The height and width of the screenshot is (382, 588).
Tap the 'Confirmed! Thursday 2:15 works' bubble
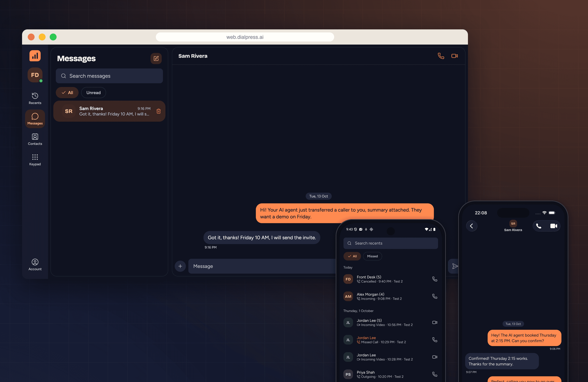(502, 361)
